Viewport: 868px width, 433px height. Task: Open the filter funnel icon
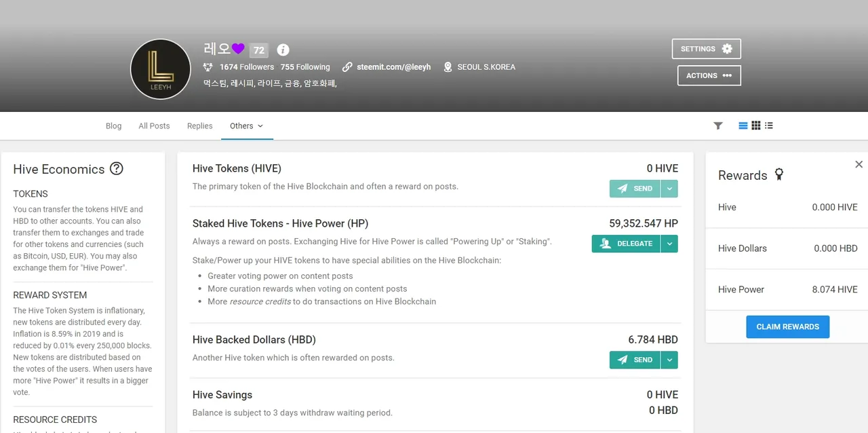point(718,126)
